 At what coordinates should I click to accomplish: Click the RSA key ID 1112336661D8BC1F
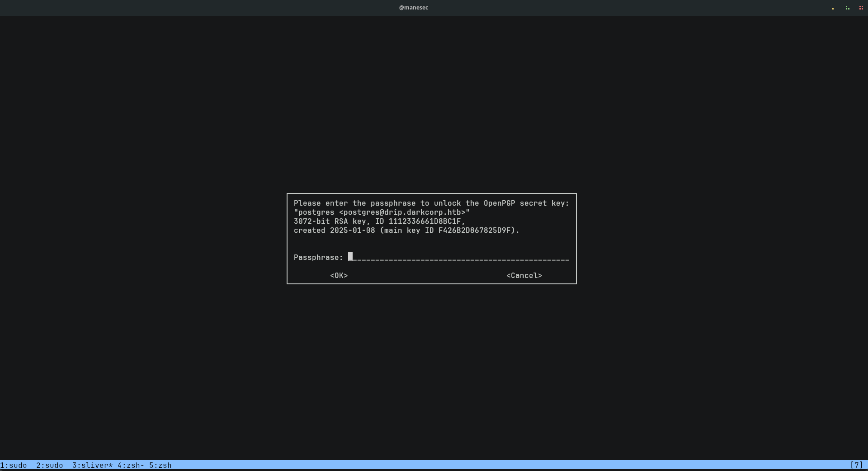[425, 221]
